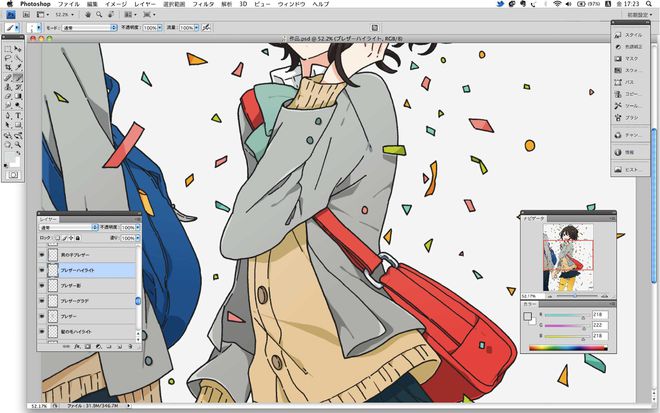Select the Path Selection tool
Screen dimensions: 660x413
click(x=8, y=125)
